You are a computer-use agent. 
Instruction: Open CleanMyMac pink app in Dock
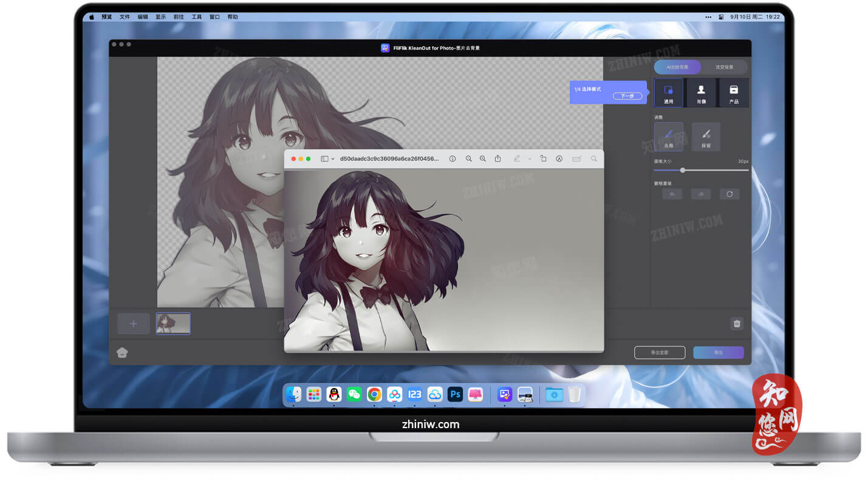tap(476, 394)
